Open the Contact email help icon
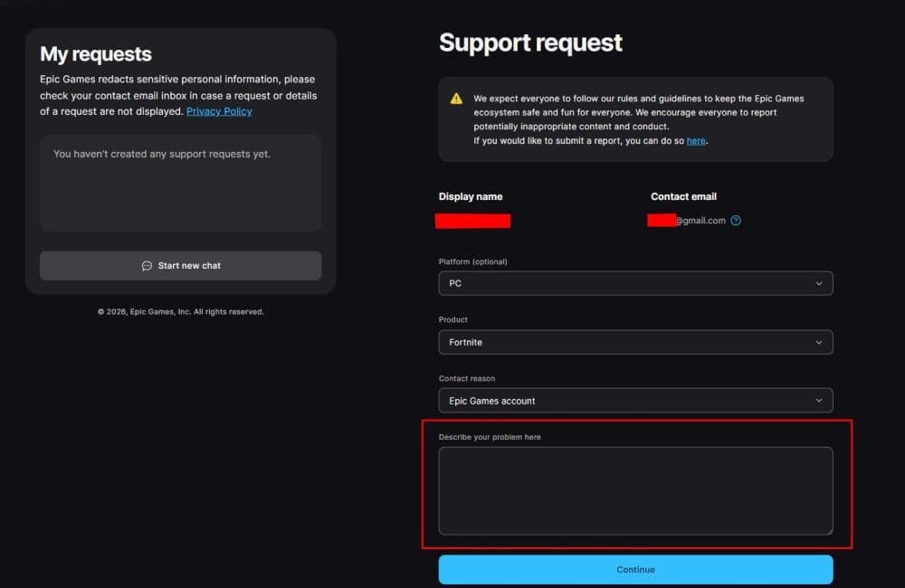The image size is (905, 588). pos(735,220)
